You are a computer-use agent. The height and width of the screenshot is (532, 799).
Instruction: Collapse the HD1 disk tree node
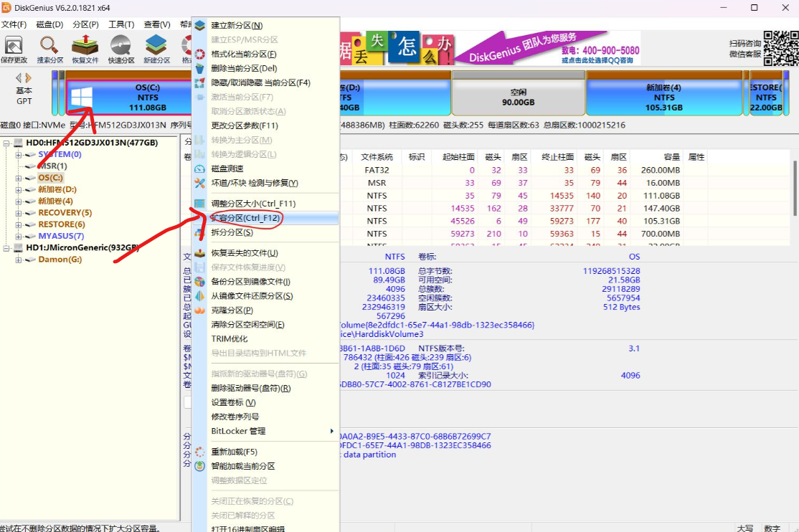pos(6,248)
